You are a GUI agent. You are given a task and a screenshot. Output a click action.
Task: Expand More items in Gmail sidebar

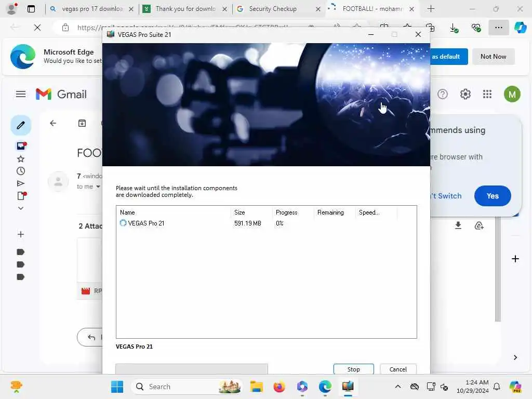click(21, 208)
